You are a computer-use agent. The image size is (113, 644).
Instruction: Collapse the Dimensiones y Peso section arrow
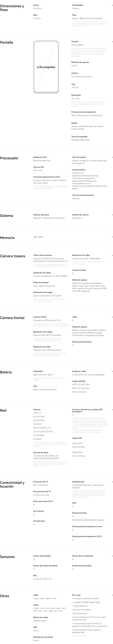pos(112,5)
